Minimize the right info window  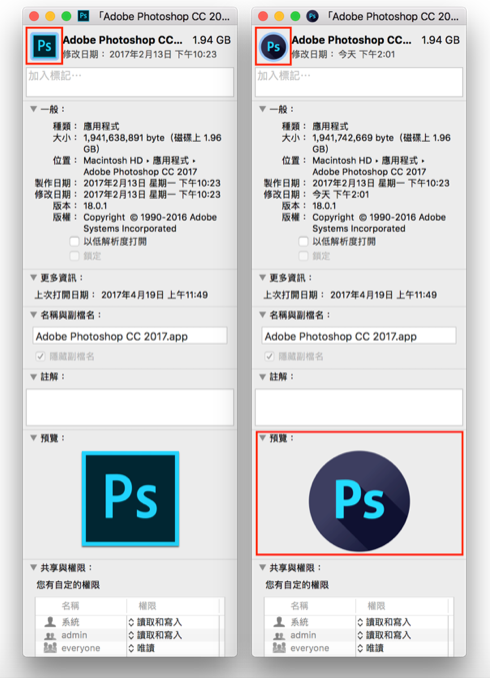tap(279, 16)
